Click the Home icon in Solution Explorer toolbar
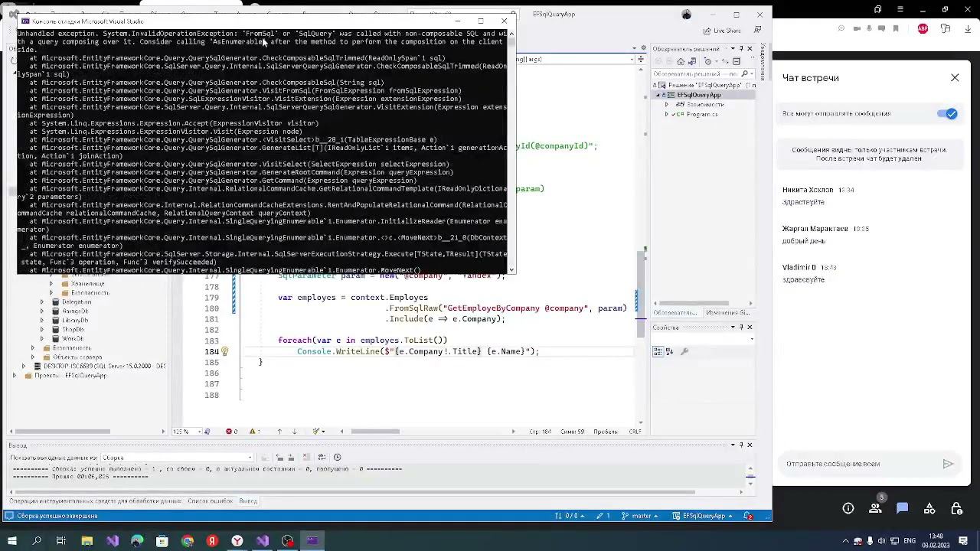 click(681, 61)
